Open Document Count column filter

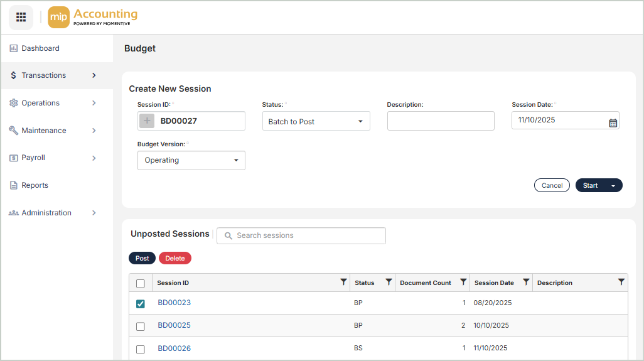tap(463, 283)
